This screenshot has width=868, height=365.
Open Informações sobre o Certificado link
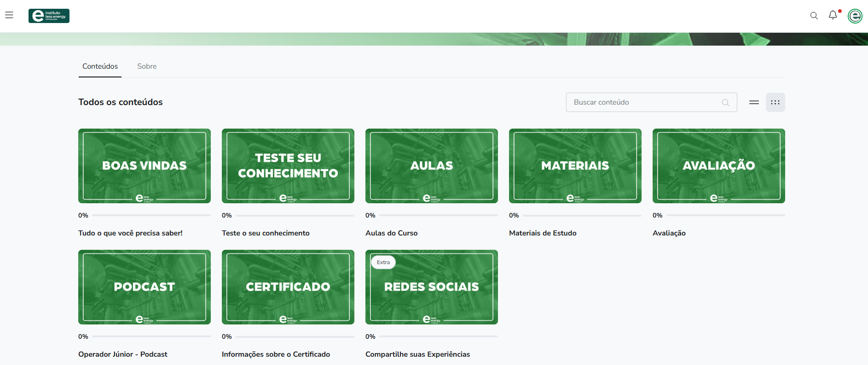click(276, 354)
